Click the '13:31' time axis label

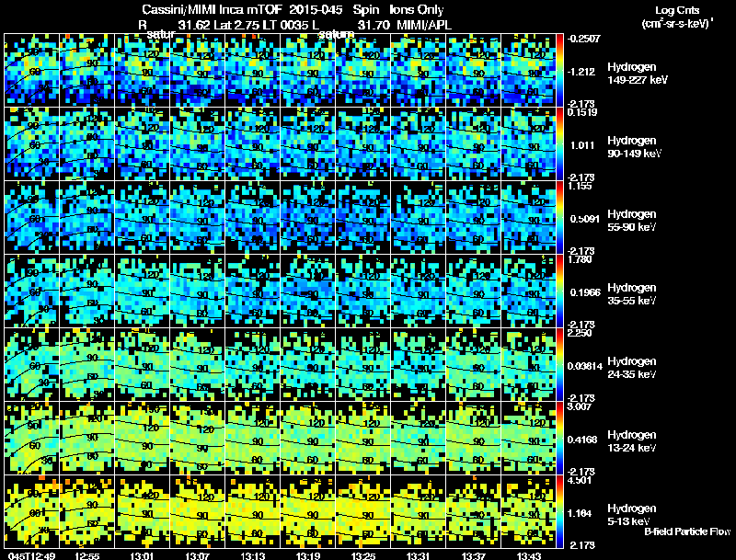point(419,556)
